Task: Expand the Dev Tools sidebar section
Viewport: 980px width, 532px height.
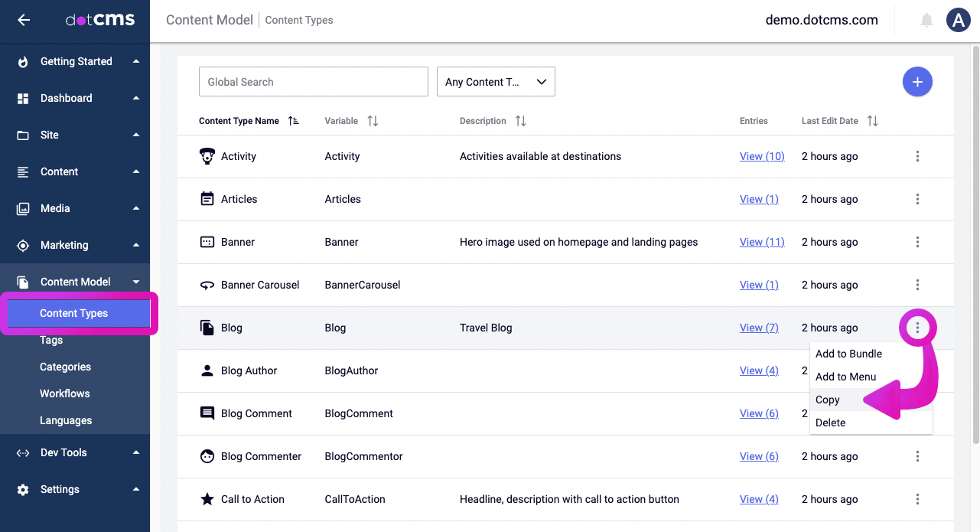Action: point(75,452)
